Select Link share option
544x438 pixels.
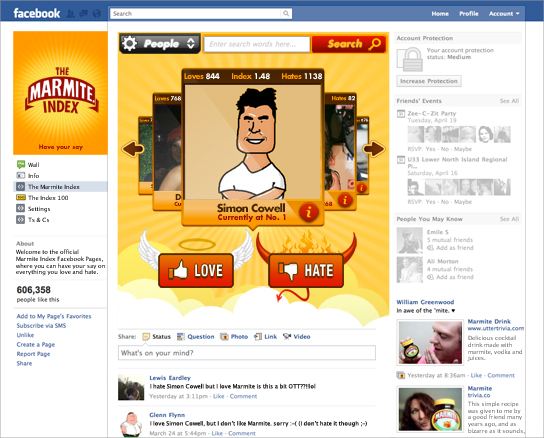[265, 336]
